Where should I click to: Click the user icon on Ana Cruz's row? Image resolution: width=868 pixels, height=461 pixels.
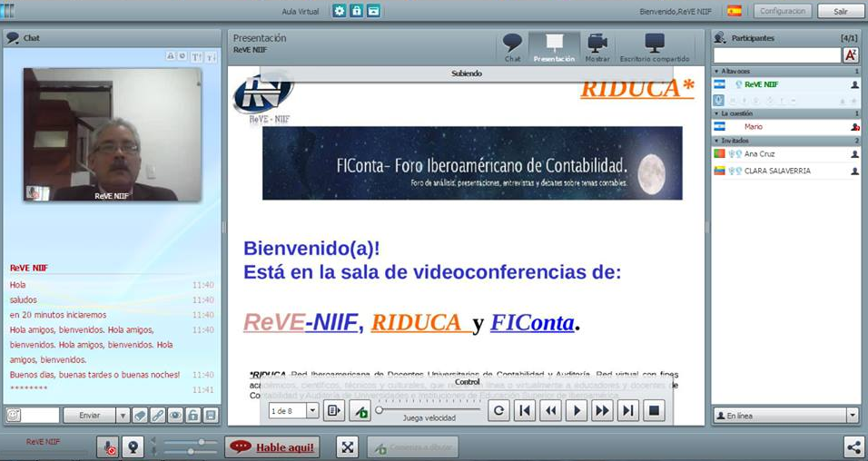pos(854,154)
